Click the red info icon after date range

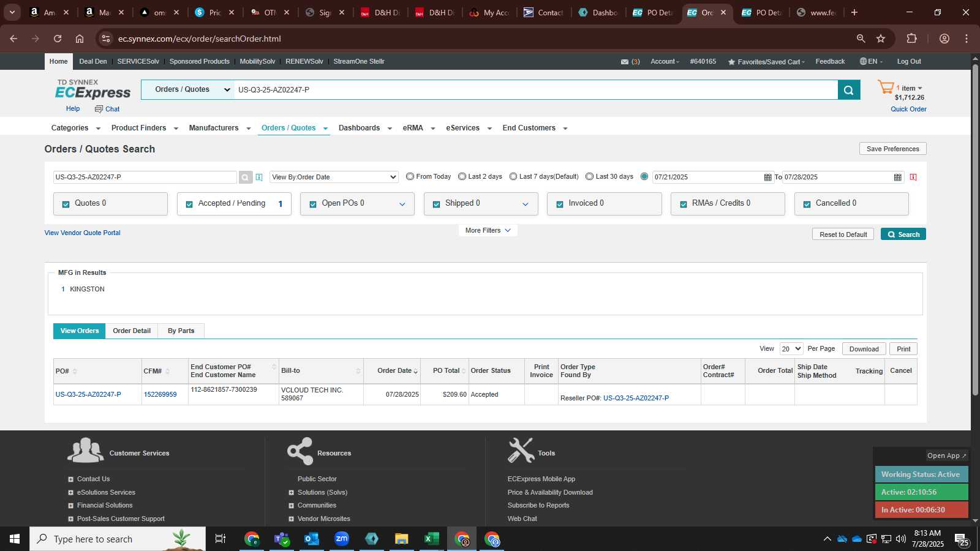913,177
